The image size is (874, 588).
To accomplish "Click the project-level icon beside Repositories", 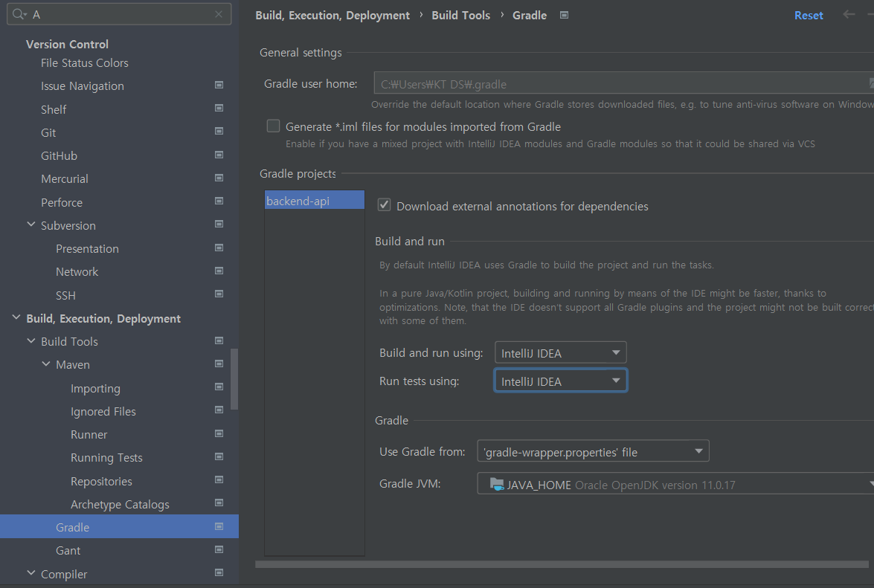I will [219, 480].
